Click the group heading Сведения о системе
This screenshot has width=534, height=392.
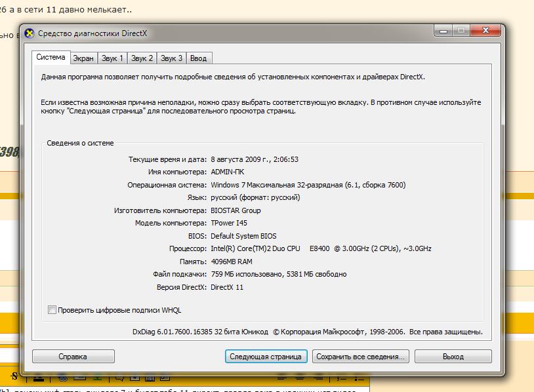tap(81, 143)
